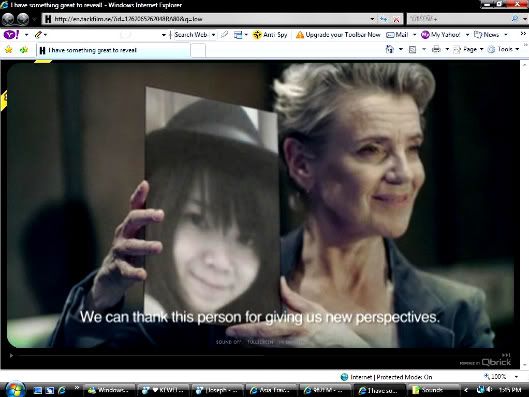Toggle FULLSCREEN in the video player

point(260,342)
